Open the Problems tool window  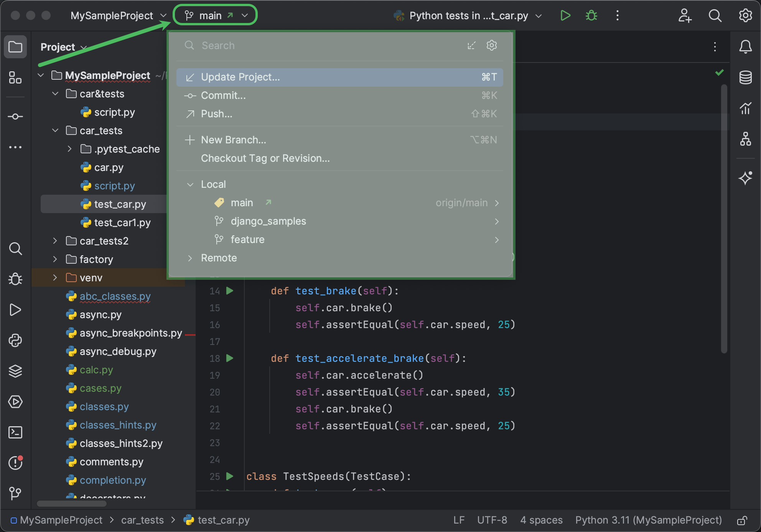coord(15,463)
